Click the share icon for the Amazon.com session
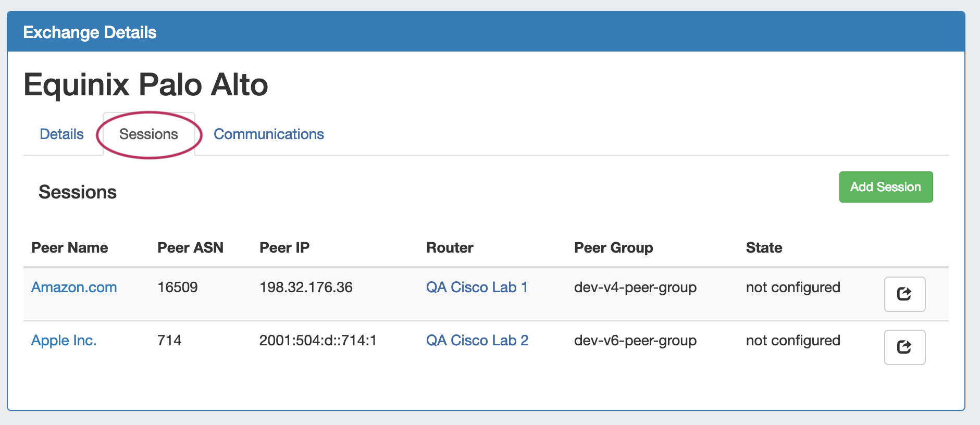Viewport: 980px width, 425px height. (x=904, y=294)
